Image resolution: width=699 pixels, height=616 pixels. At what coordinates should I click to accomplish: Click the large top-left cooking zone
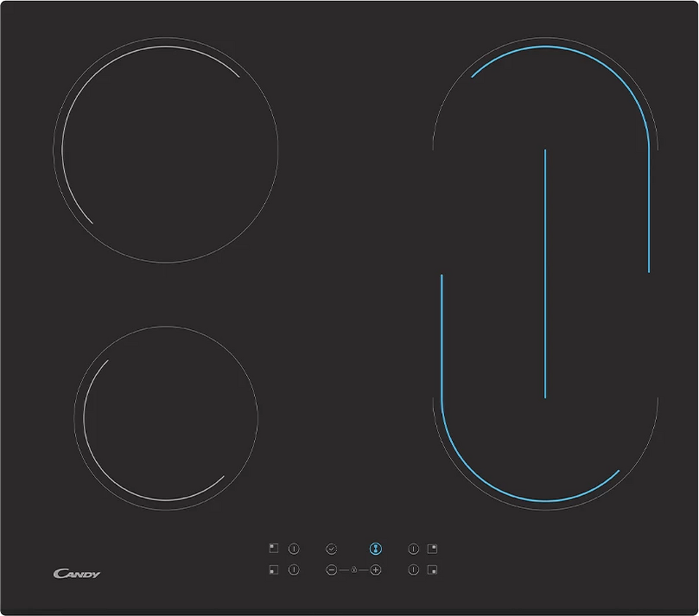point(166,150)
